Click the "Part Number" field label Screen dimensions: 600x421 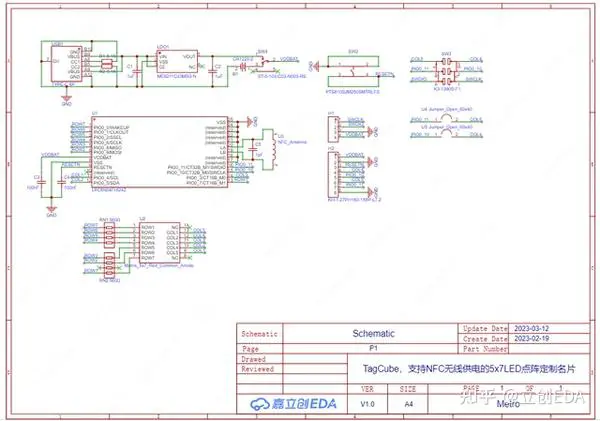tap(485, 349)
